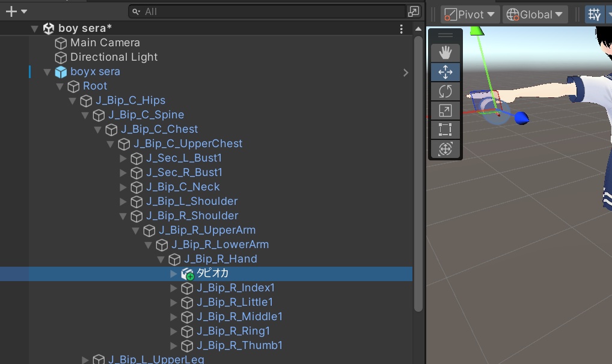Select the Rotate tool
612x364 pixels.
(445, 91)
